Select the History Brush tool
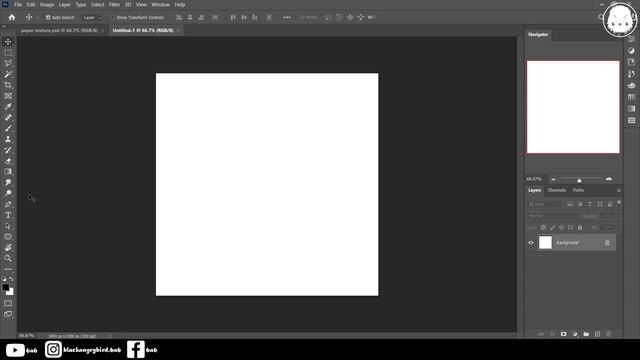The height and width of the screenshot is (360, 640). [x=8, y=150]
